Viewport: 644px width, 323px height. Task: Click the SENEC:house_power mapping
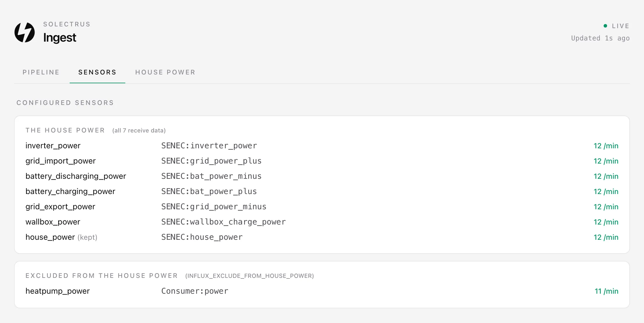(x=202, y=237)
